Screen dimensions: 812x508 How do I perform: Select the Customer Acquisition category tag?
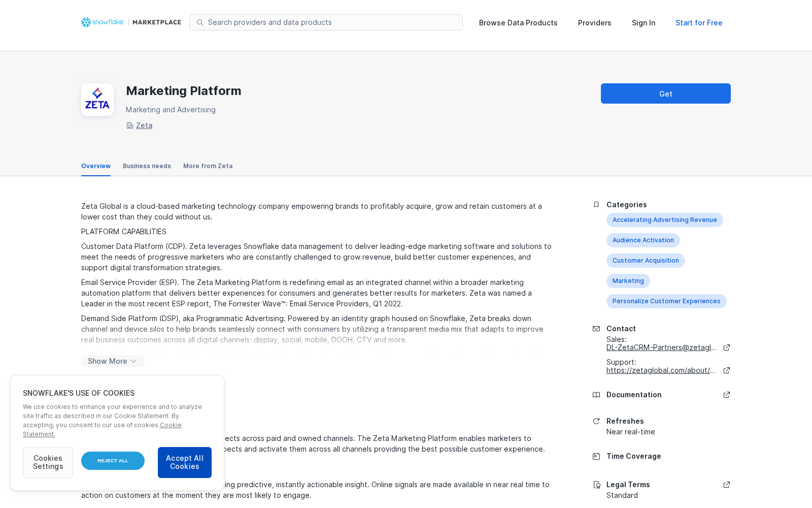[646, 261]
